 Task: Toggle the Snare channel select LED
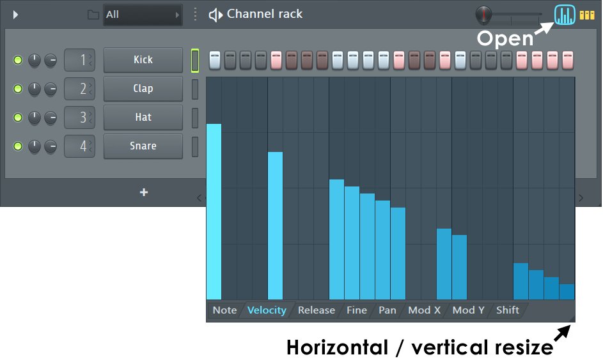pyautogui.click(x=195, y=147)
